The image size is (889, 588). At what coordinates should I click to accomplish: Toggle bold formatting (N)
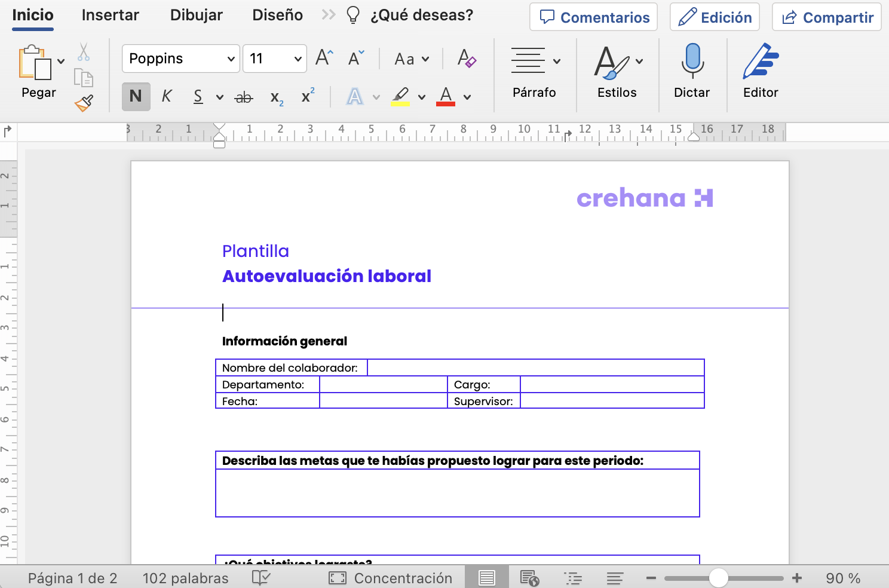pos(136,96)
